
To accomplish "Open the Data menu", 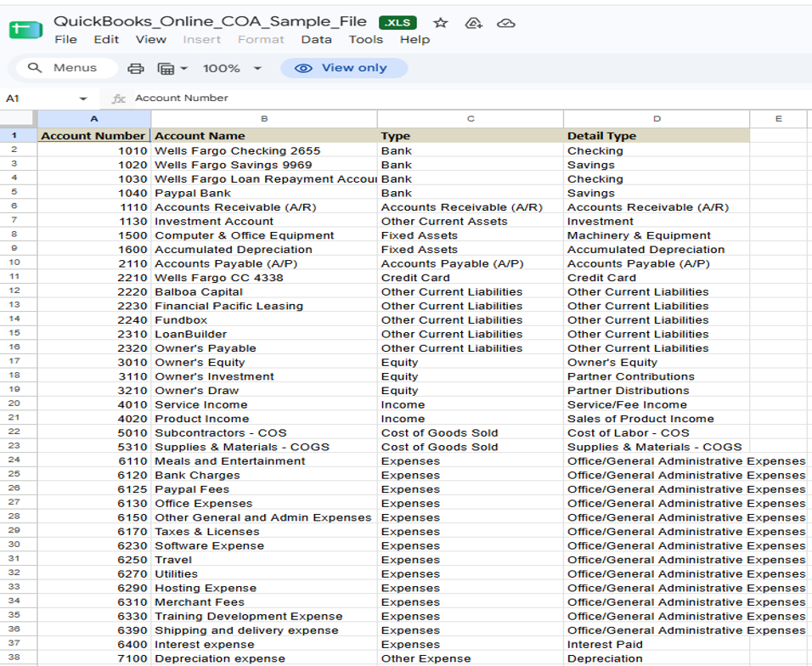I will (x=317, y=39).
